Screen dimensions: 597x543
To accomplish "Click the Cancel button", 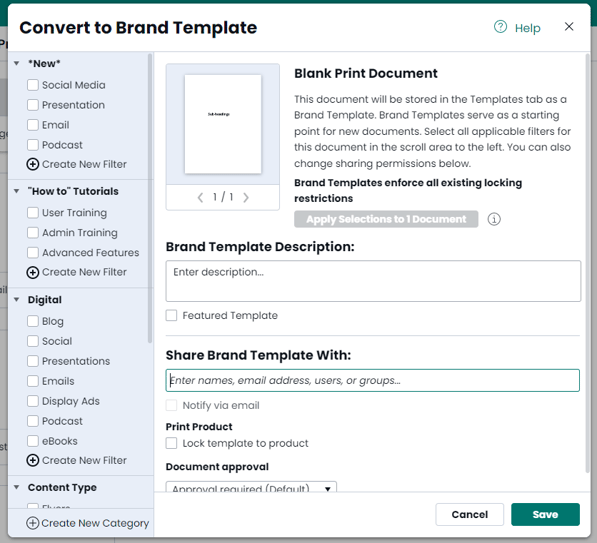I will point(469,514).
